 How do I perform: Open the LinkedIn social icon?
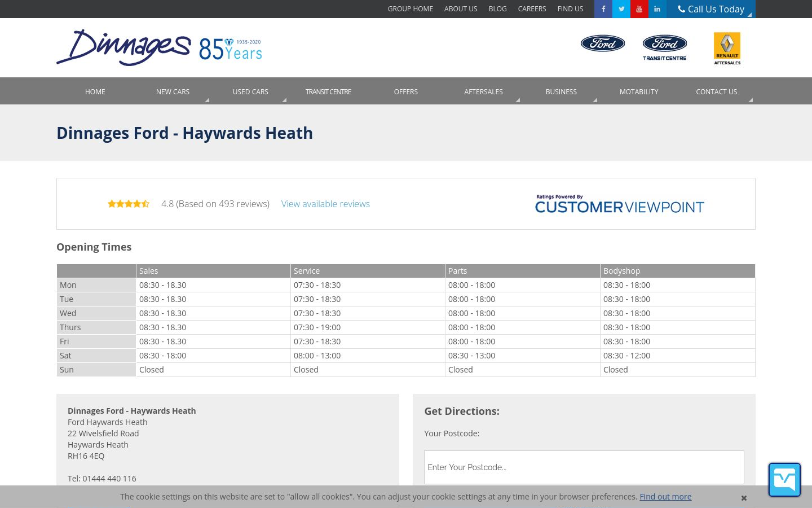coord(657,9)
